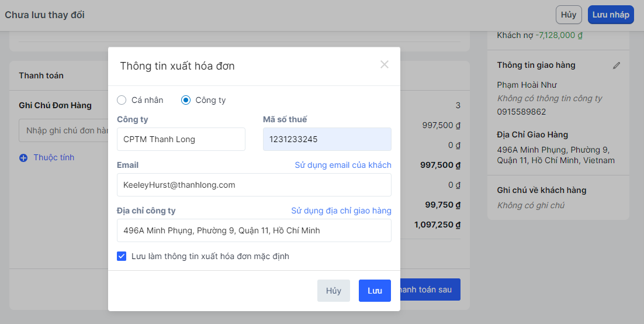Uncheck Lưu làm thông tin xuất hóa đơn mặc định
Screen dimensions: 644x324
pyautogui.click(x=122, y=256)
